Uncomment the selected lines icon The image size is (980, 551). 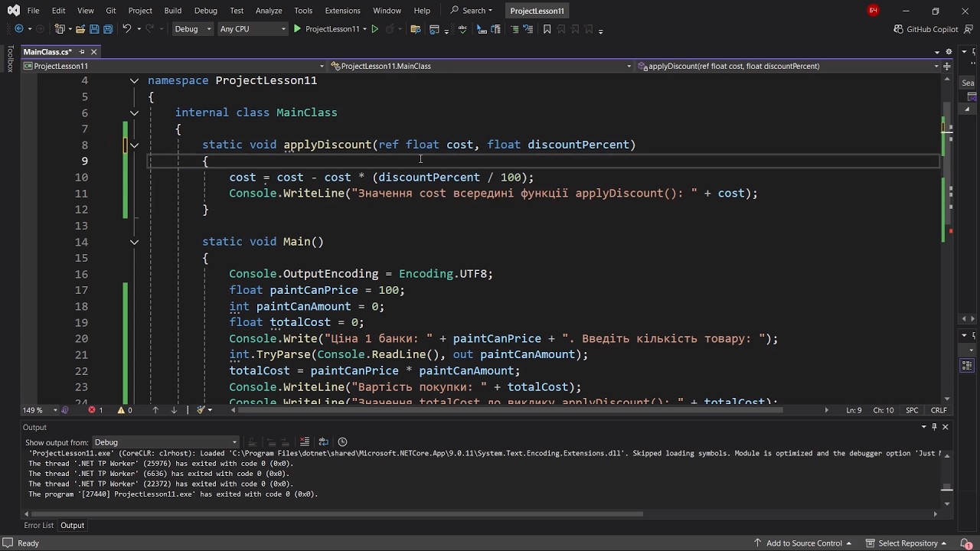528,29
